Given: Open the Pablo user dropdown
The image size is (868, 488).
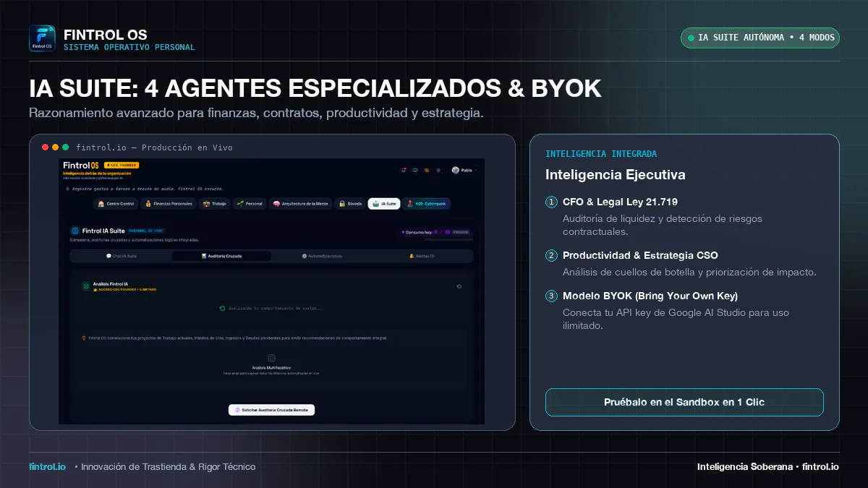Looking at the screenshot, I should (464, 170).
